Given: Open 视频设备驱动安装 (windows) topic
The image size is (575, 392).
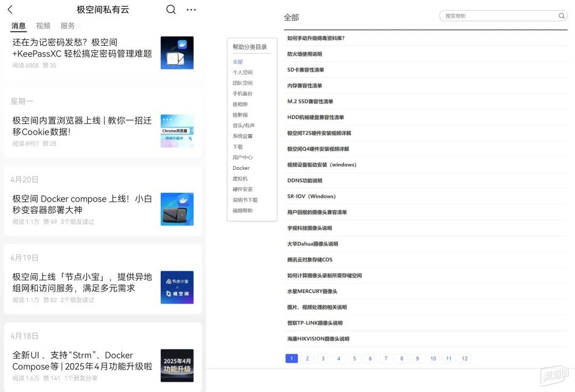Looking at the screenshot, I should tap(322, 164).
